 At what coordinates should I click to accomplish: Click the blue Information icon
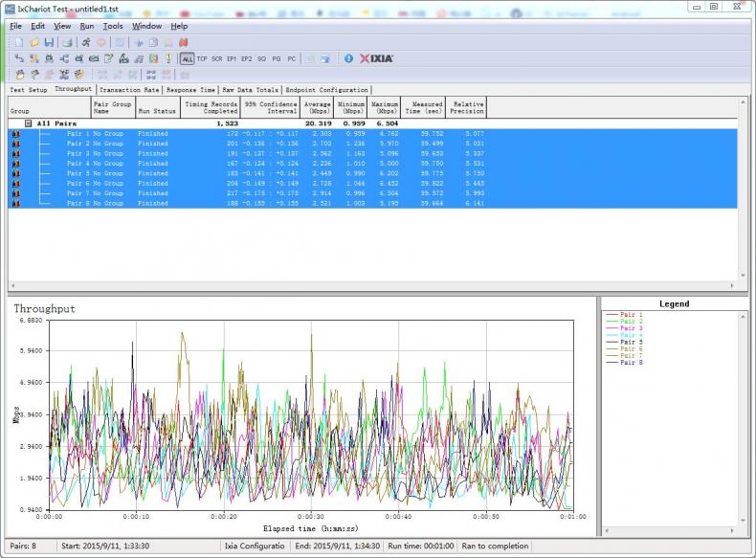(348, 58)
